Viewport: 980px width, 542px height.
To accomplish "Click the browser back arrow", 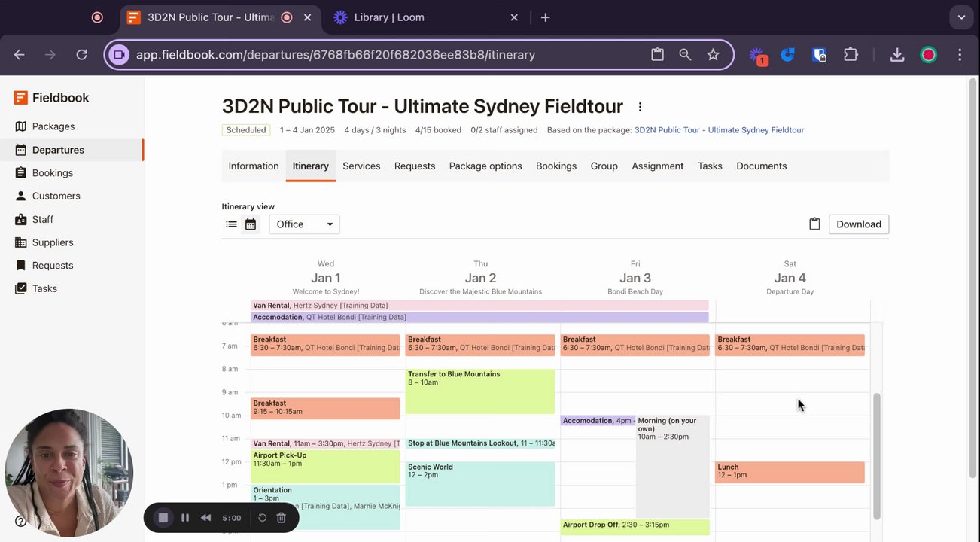I will pyautogui.click(x=20, y=55).
